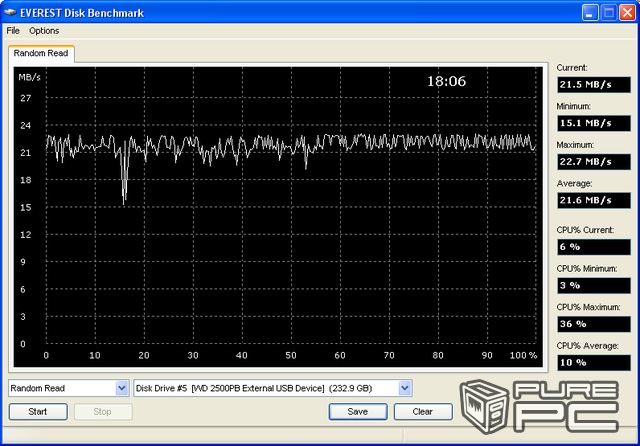Viewport: 640px width, 446px height.
Task: Close the EVEREST Disk Benchmark window
Action: coord(627,13)
